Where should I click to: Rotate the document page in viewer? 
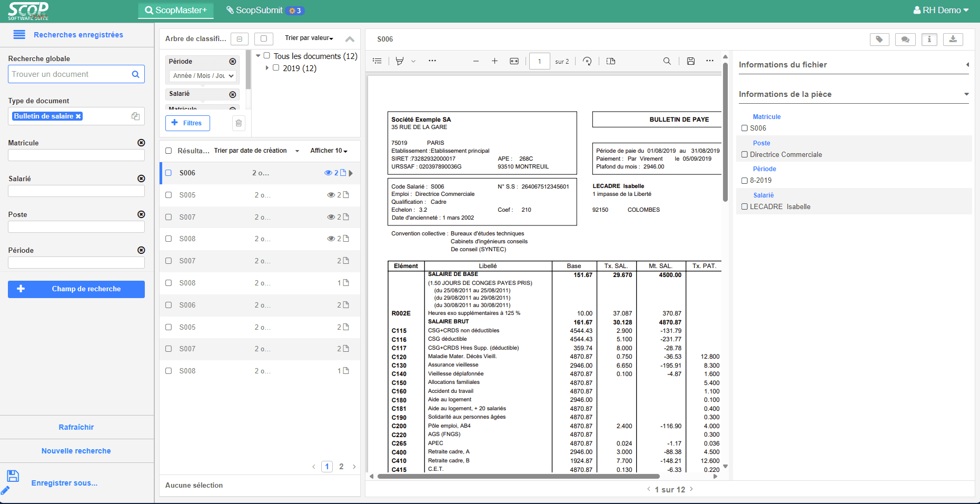[x=587, y=61]
